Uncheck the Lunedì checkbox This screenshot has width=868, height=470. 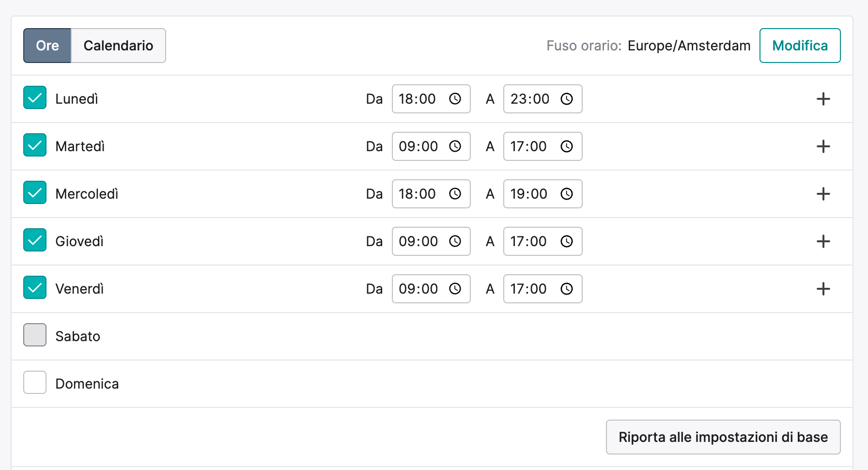tap(35, 97)
